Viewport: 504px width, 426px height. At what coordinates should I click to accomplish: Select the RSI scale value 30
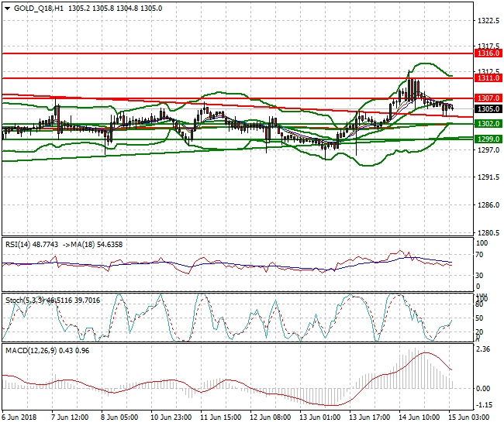pos(479,276)
